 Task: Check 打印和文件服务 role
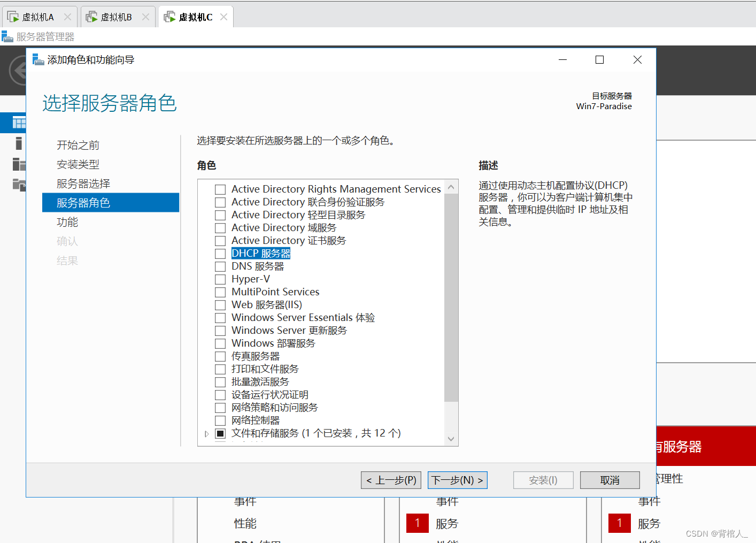tap(220, 369)
